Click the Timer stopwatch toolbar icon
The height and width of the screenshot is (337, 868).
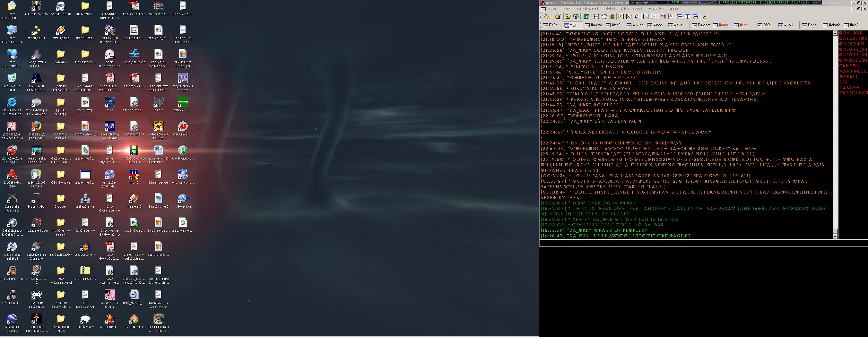604,16
